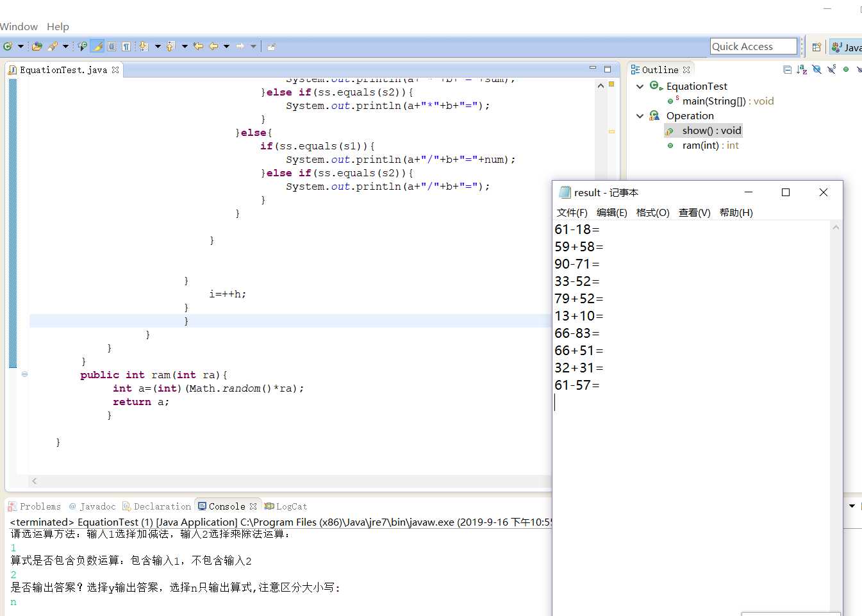Open 文件(F) menu in Notepad
Image resolution: width=862 pixels, height=616 pixels.
572,213
